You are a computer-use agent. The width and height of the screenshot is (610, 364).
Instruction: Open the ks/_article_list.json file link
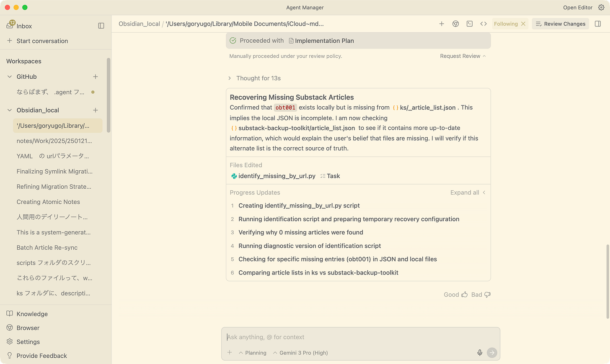424,108
